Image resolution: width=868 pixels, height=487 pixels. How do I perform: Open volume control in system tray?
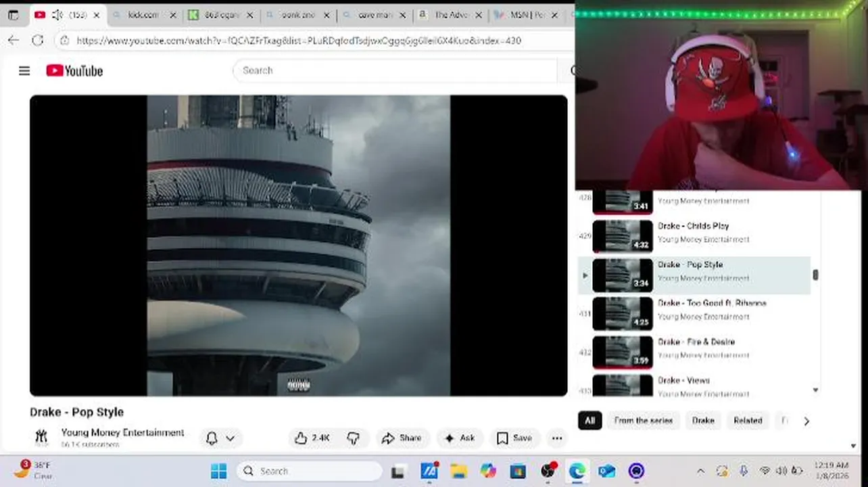coord(781,471)
